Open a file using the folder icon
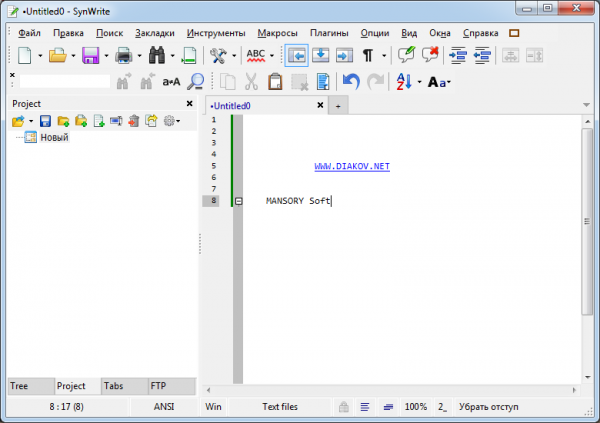 58,56
